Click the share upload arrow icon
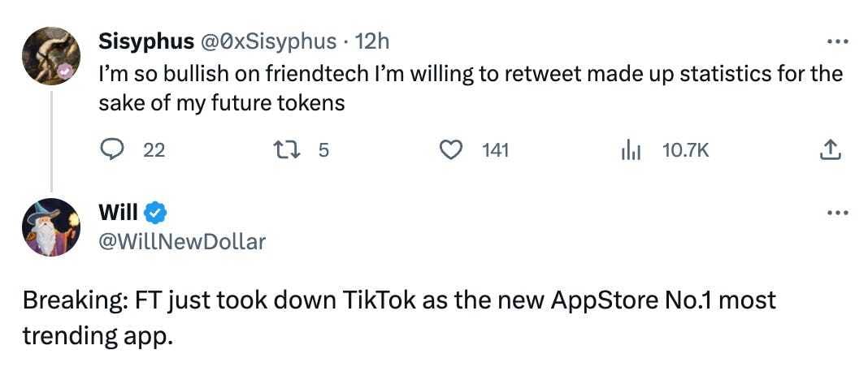The height and width of the screenshot is (367, 868). click(x=831, y=149)
